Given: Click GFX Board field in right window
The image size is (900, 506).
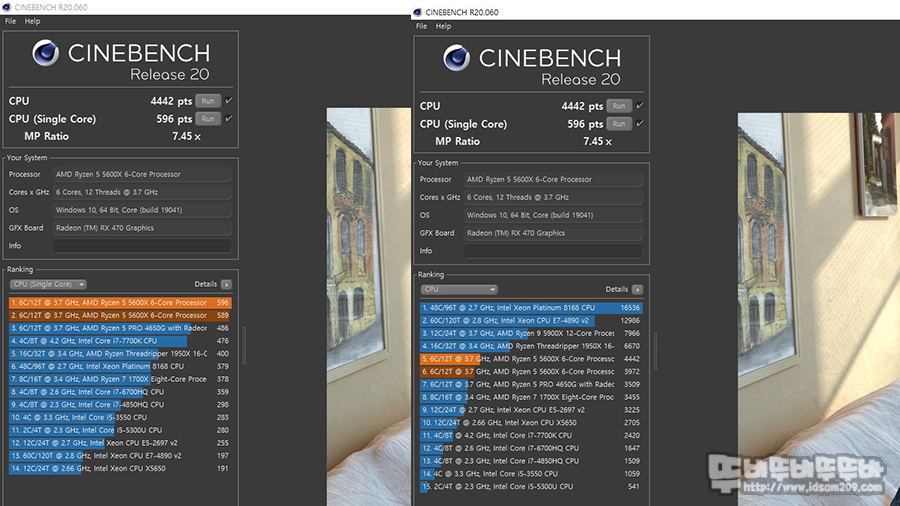Looking at the screenshot, I should [553, 233].
